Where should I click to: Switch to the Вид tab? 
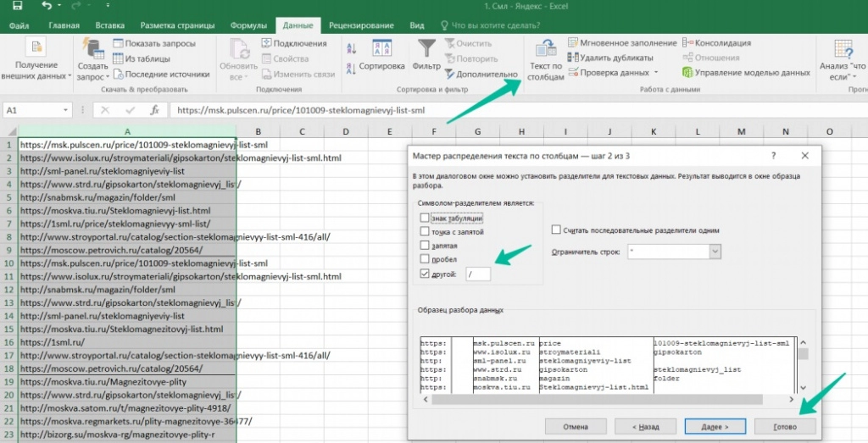coord(417,25)
